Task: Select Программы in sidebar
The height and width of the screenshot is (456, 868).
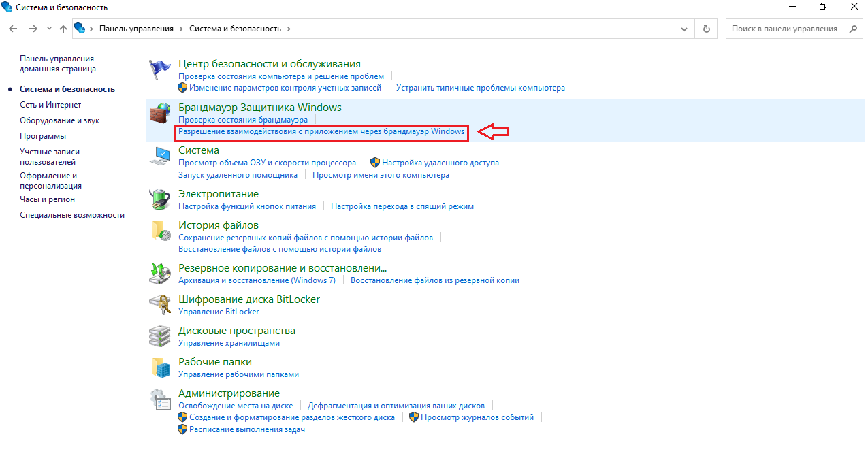Action: [x=43, y=136]
